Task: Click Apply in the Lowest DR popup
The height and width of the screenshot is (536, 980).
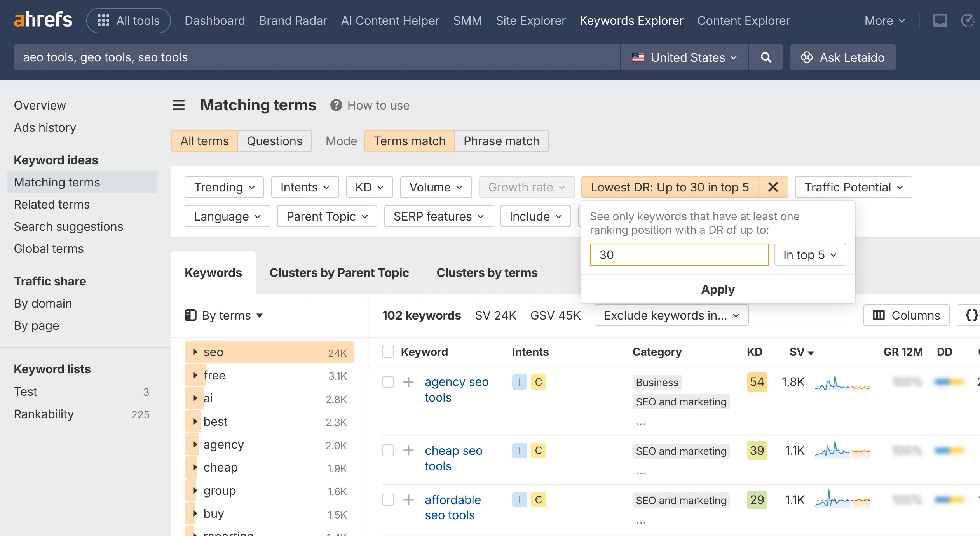Action: point(718,289)
